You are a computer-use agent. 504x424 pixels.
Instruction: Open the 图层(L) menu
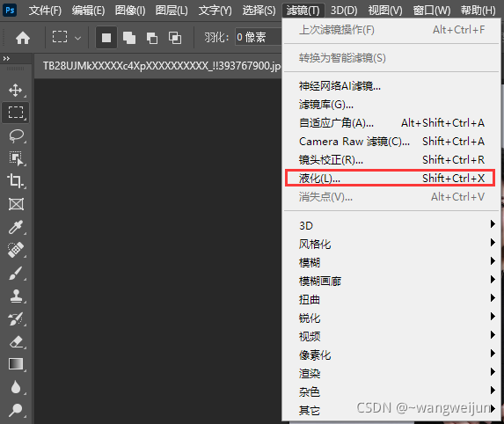coord(172,11)
